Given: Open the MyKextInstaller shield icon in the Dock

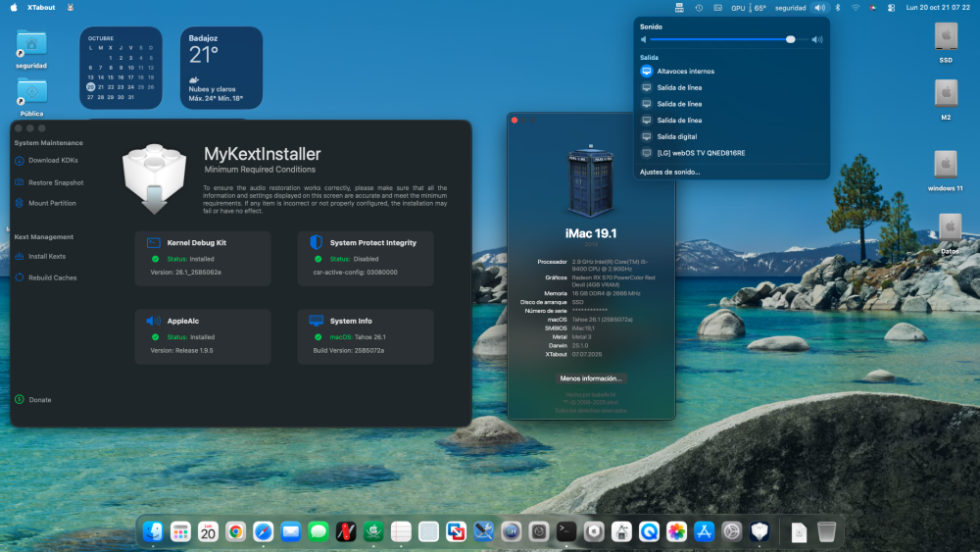Looking at the screenshot, I should (759, 531).
